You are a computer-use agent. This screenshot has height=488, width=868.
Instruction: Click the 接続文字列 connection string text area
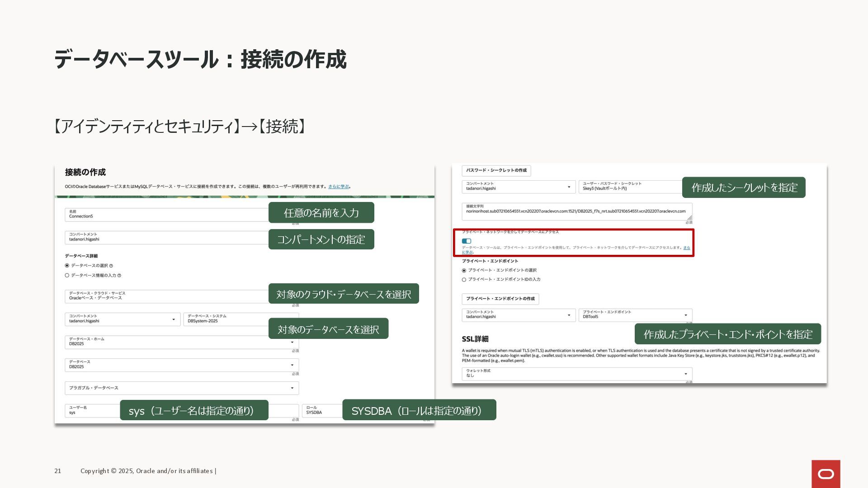[577, 211]
